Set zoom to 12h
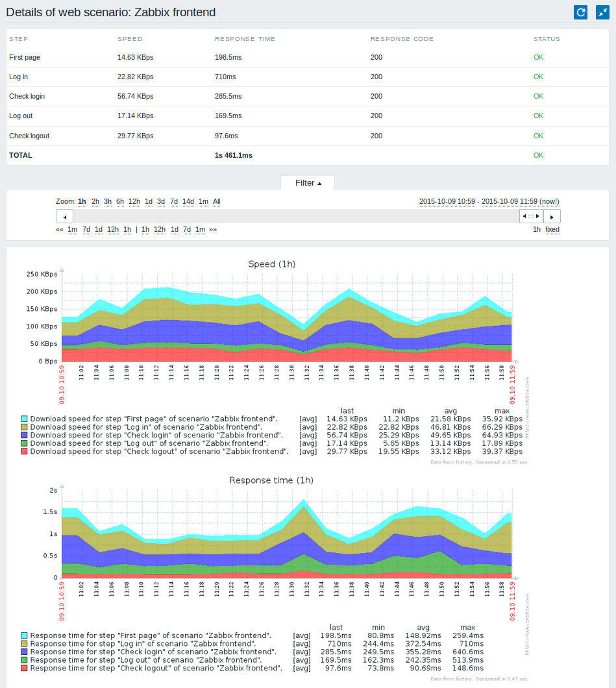Image resolution: width=616 pixels, height=688 pixels. point(134,201)
